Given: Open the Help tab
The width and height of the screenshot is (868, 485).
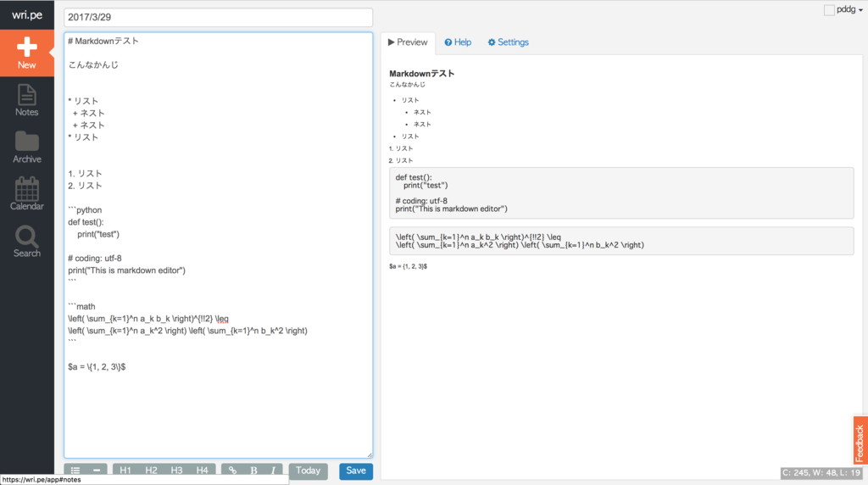Looking at the screenshot, I should pos(458,42).
